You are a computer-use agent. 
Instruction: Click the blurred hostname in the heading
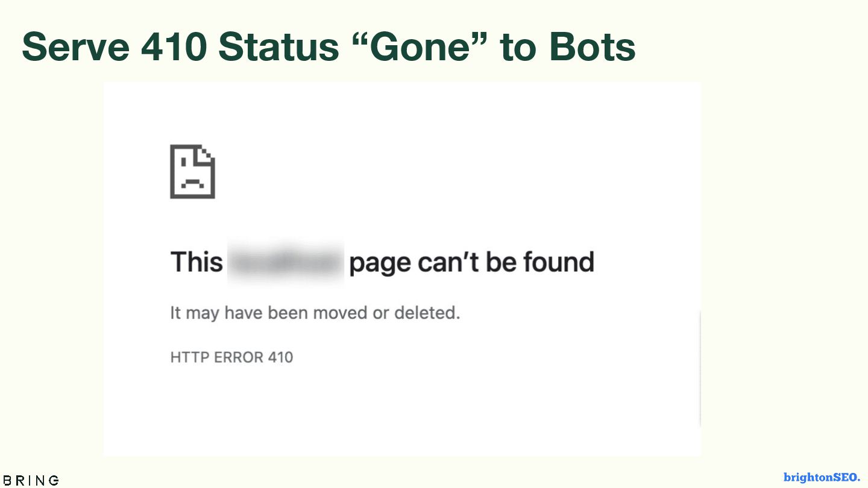point(286,263)
